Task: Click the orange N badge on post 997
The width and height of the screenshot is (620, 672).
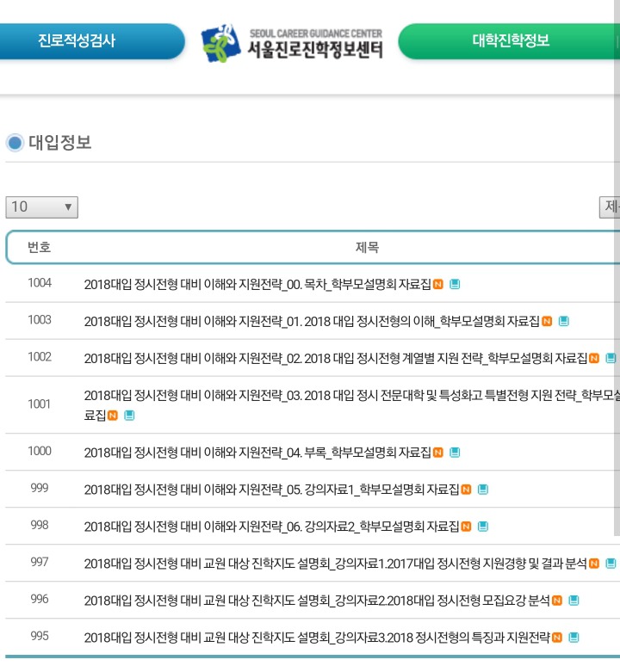Action: point(594,564)
